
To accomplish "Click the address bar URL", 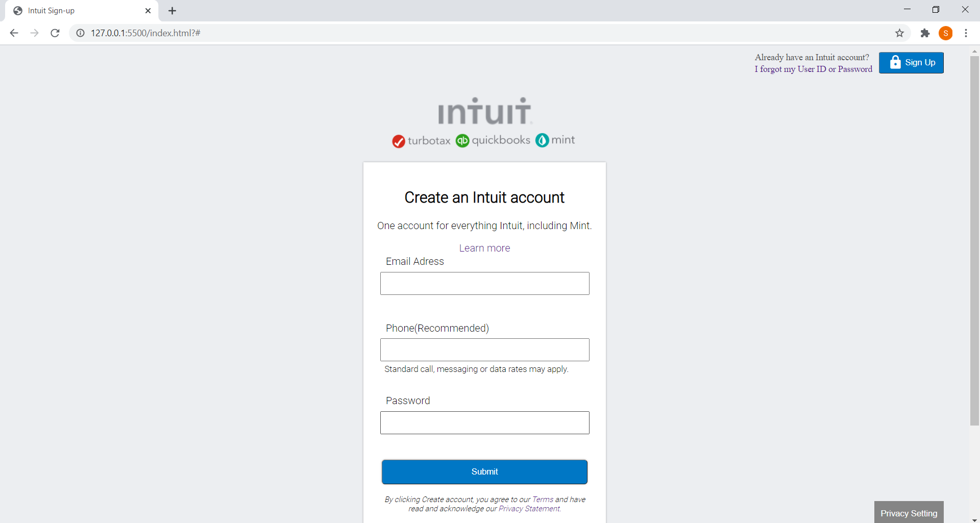I will click(145, 33).
